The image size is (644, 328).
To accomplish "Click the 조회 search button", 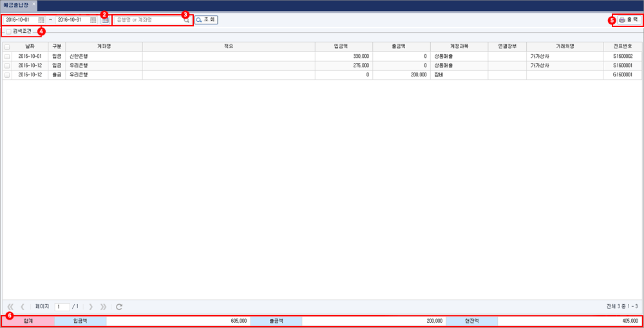I will (x=206, y=20).
